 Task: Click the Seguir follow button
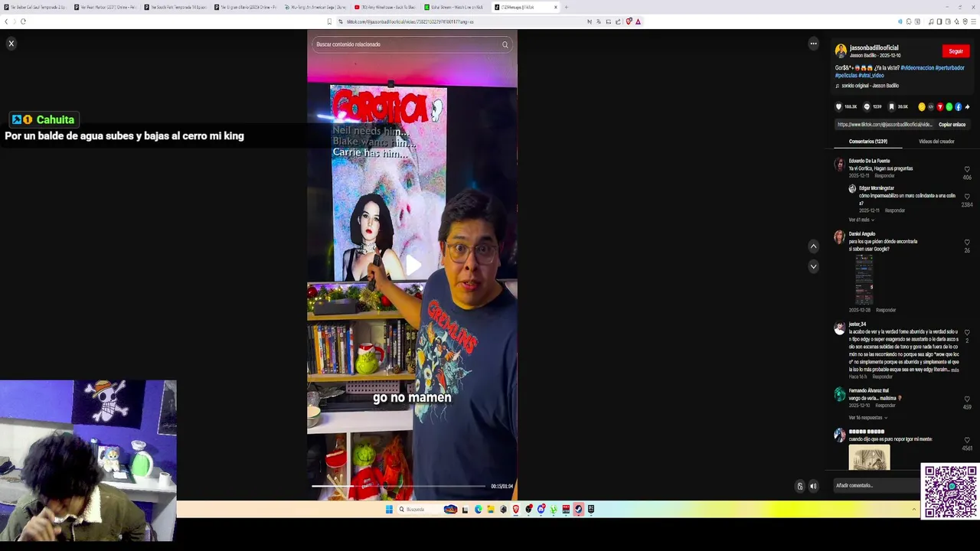click(x=955, y=51)
